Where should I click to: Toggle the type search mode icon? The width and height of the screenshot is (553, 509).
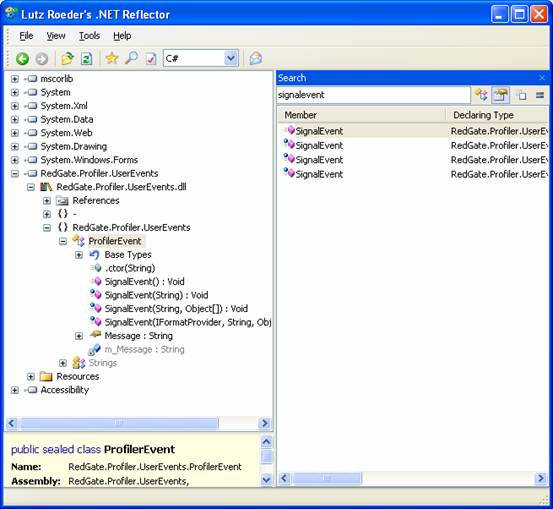point(481,95)
